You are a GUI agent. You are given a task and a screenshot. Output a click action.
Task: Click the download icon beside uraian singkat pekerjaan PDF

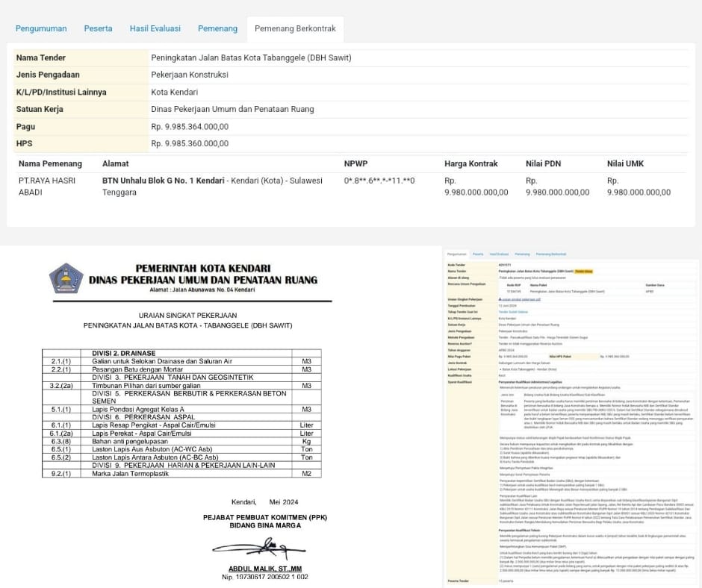[500, 298]
